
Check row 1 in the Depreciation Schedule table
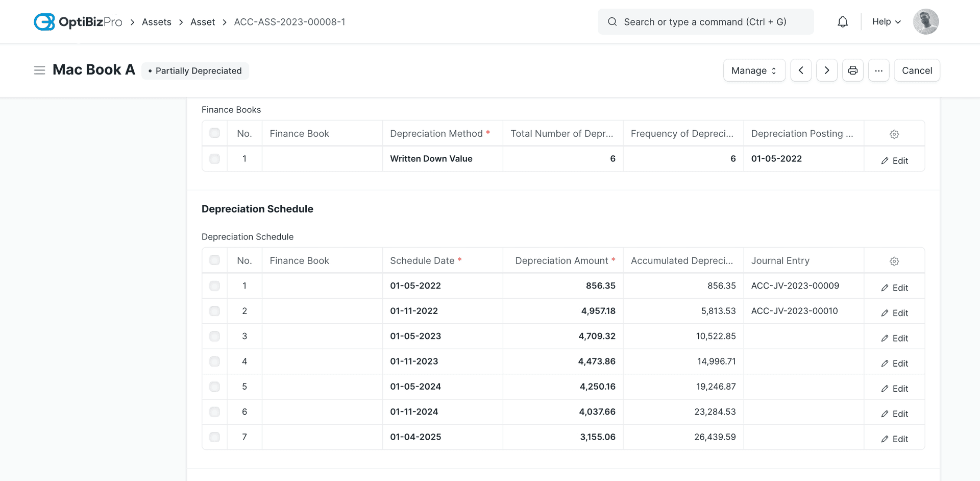[x=214, y=285]
